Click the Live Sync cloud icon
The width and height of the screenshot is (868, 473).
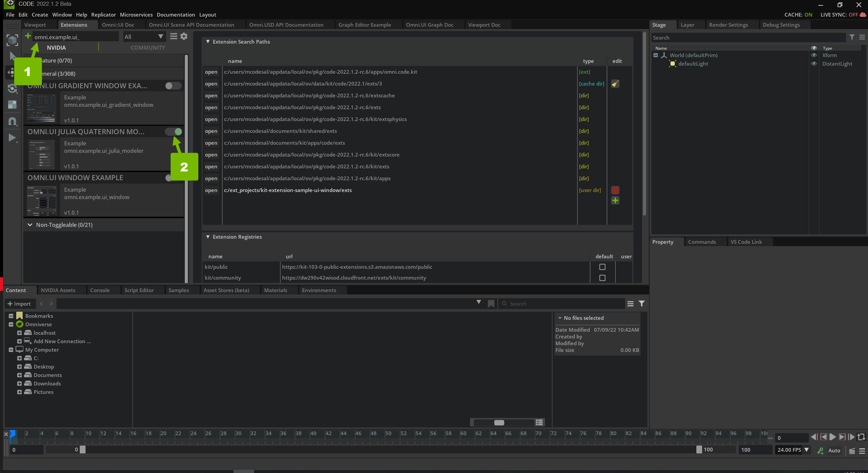click(863, 15)
